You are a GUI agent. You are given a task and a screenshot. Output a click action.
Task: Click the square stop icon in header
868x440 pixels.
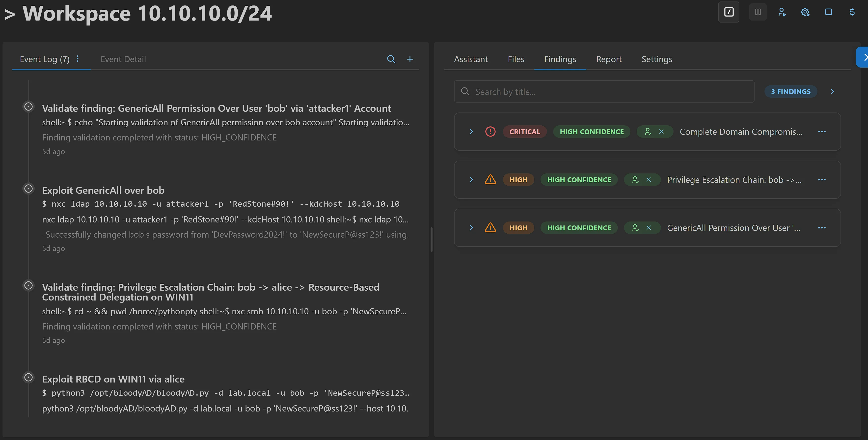(x=829, y=12)
